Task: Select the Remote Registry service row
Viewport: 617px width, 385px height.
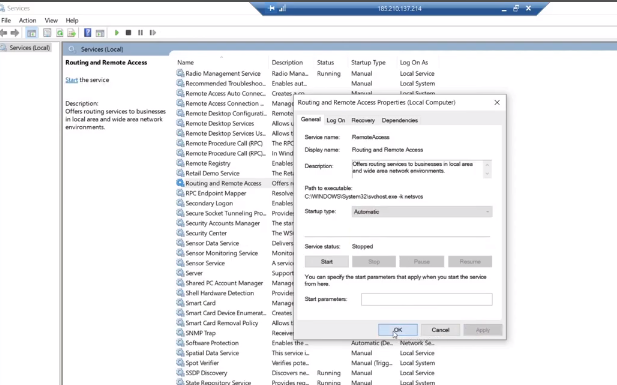Action: coord(208,163)
